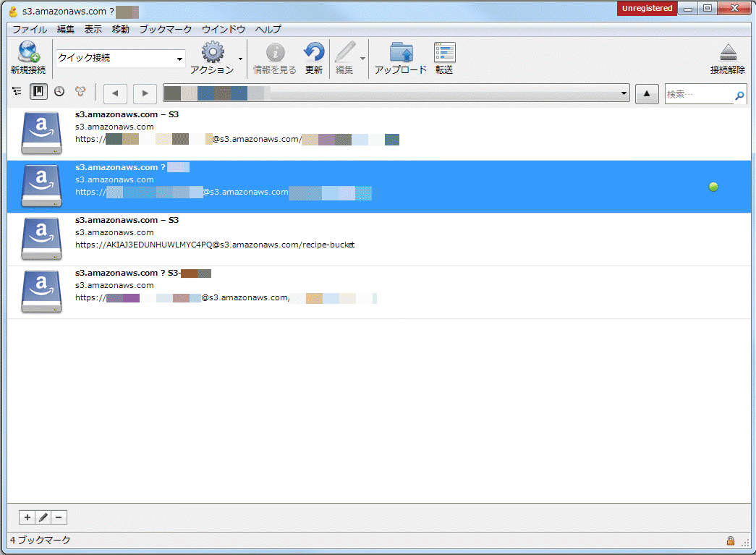Click the search magnifier icon
This screenshot has width=756, height=555.
tap(739, 96)
